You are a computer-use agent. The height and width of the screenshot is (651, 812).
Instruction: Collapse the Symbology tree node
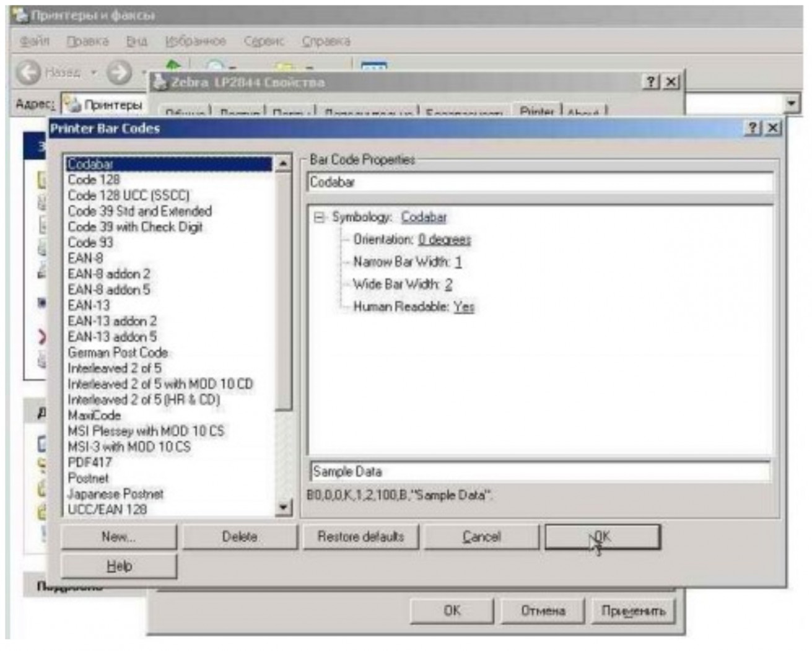pos(319,217)
